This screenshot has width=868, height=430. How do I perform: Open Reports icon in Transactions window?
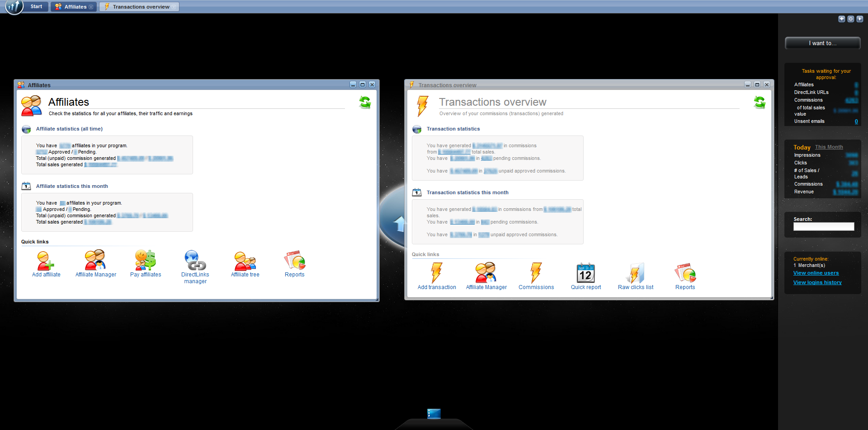pyautogui.click(x=685, y=273)
